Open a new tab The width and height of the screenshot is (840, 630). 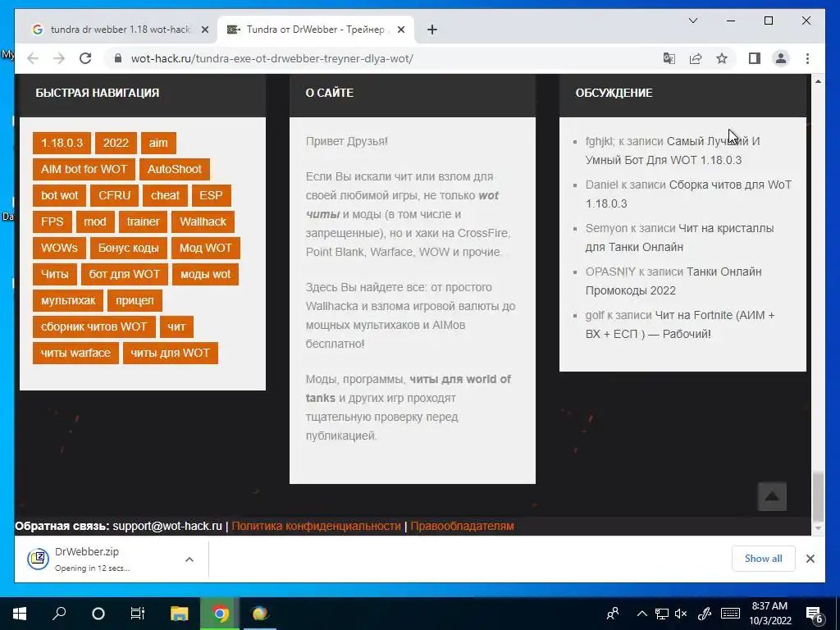point(431,30)
